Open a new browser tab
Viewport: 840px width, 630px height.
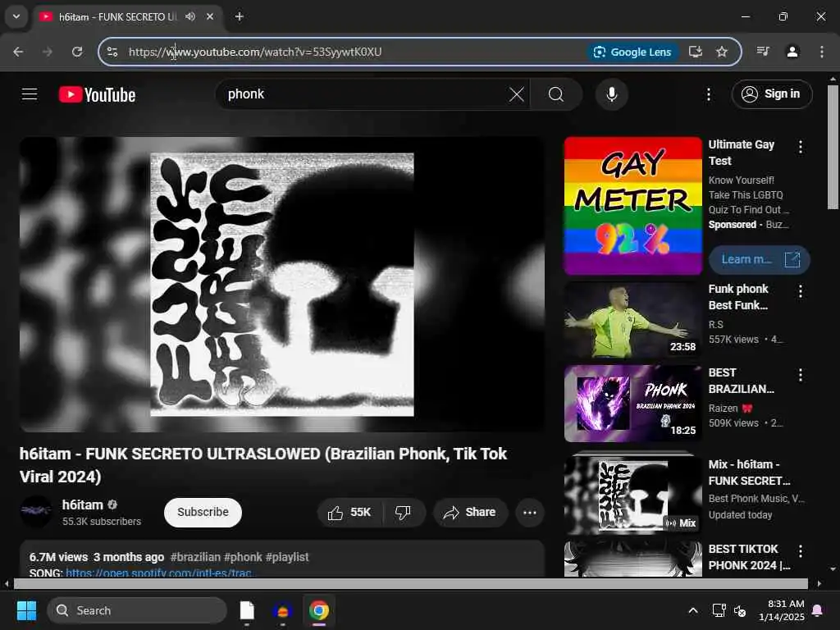click(x=240, y=16)
